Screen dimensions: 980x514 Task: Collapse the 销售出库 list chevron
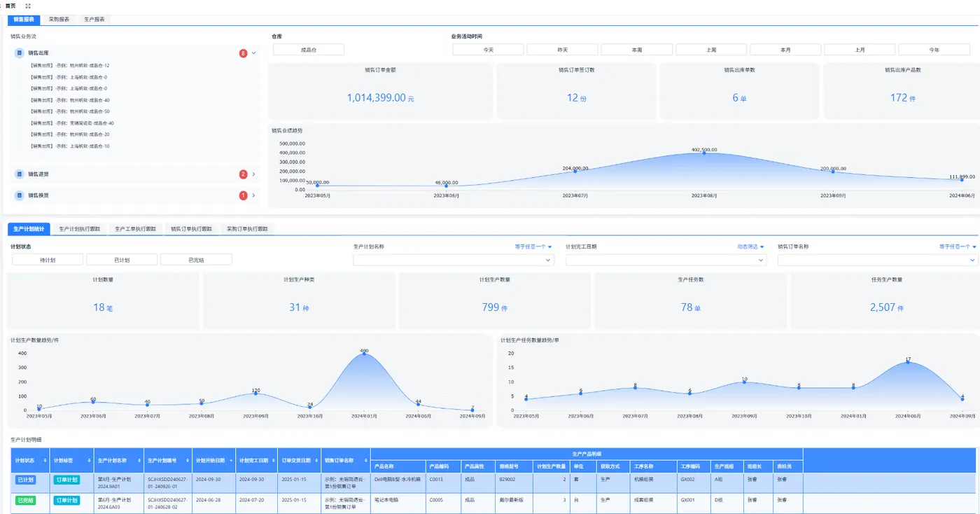pyautogui.click(x=254, y=53)
